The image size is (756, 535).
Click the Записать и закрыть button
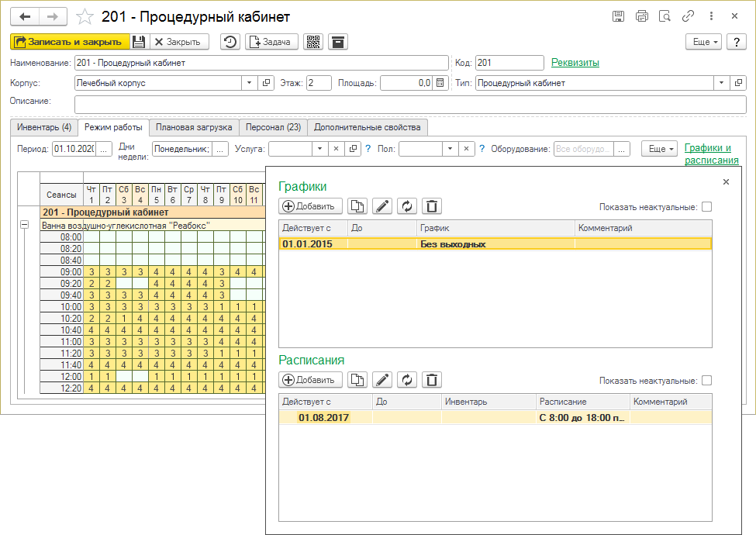[70, 42]
